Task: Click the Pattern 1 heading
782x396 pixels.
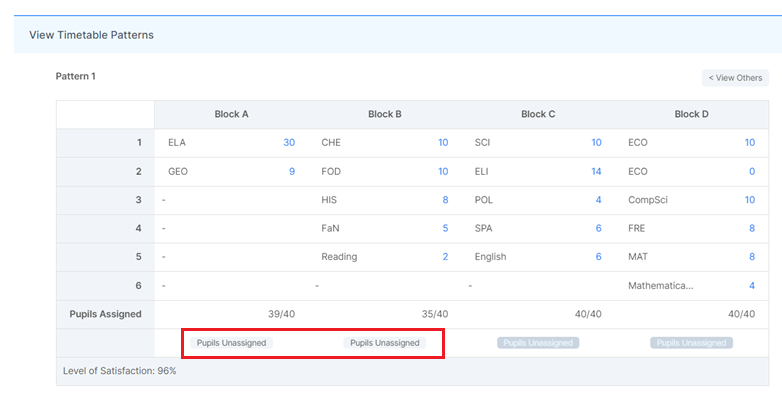Action: (x=75, y=76)
